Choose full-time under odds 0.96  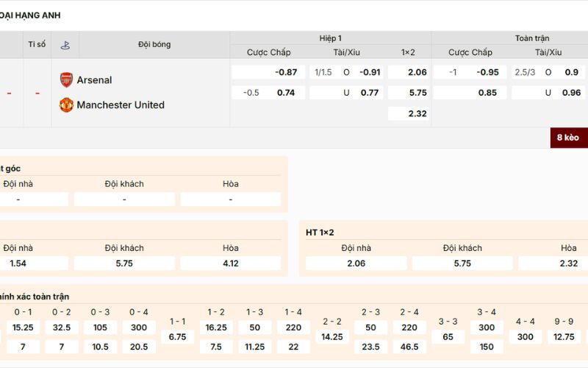point(548,93)
